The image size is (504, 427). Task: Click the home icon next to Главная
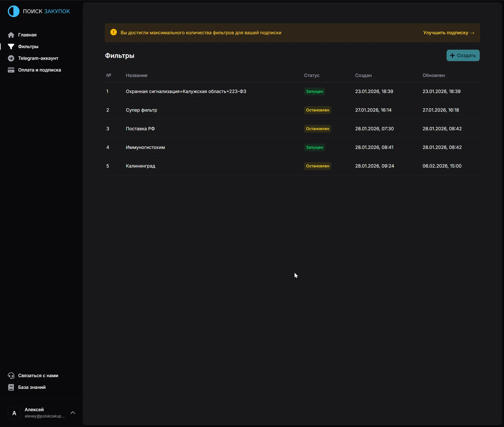click(11, 35)
